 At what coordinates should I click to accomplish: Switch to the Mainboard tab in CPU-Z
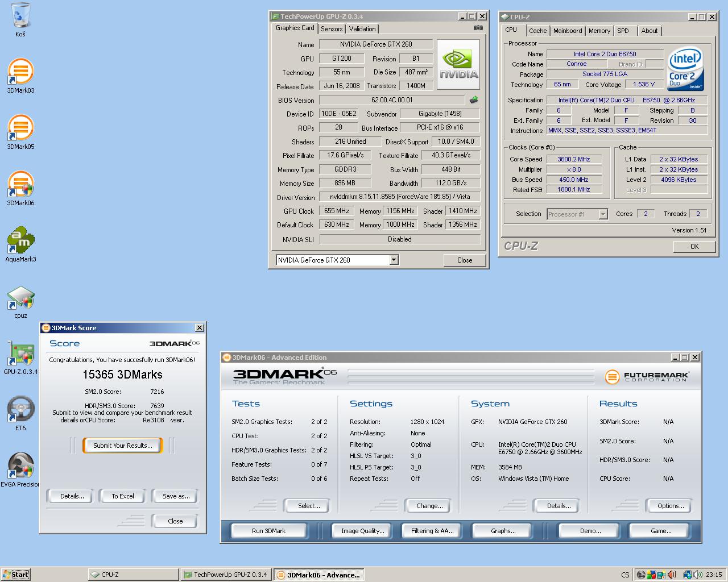(x=568, y=31)
